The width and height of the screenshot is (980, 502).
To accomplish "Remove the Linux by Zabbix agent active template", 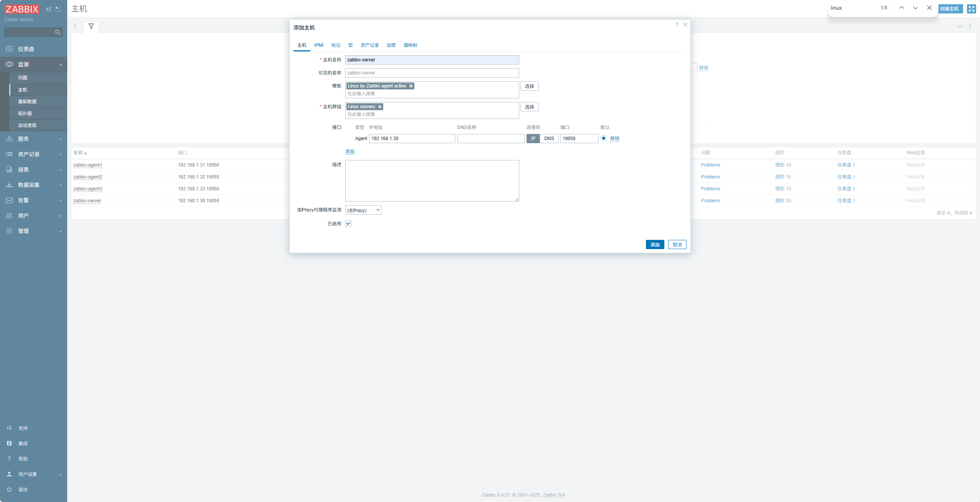I will click(411, 86).
